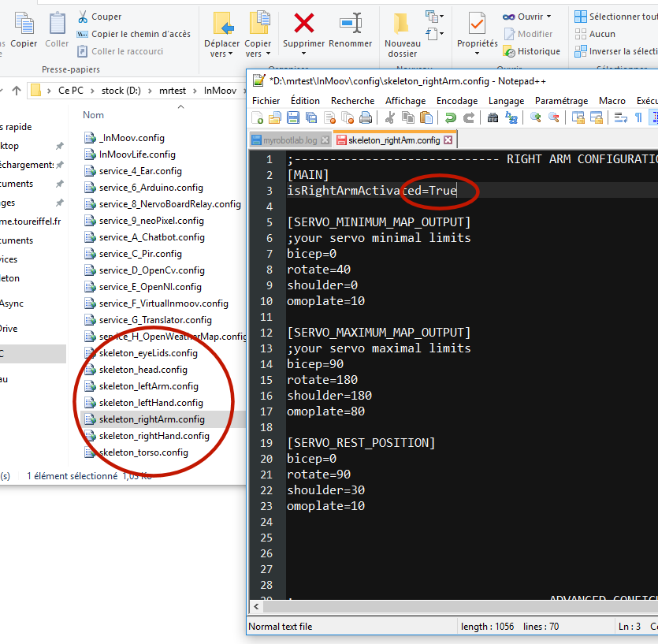Expand the Ouvrir dropdown arrow

click(549, 17)
